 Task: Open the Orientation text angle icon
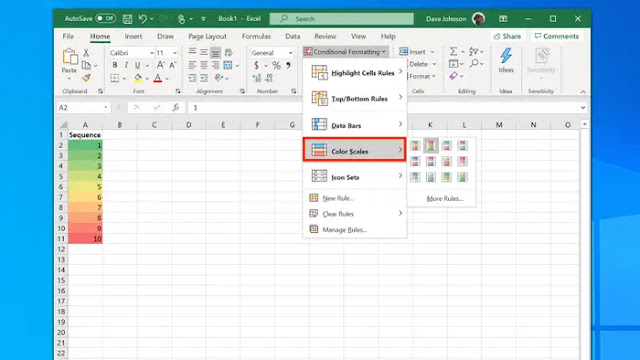tap(219, 78)
